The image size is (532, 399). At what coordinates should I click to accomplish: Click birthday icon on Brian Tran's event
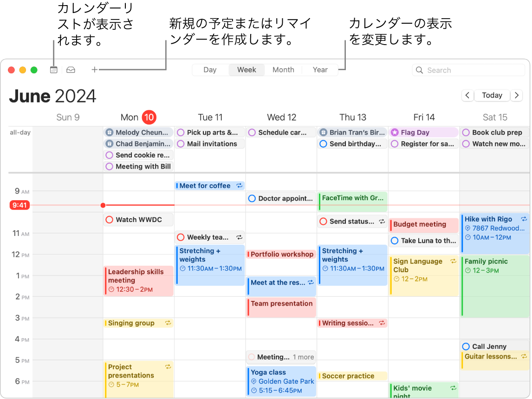(x=324, y=132)
